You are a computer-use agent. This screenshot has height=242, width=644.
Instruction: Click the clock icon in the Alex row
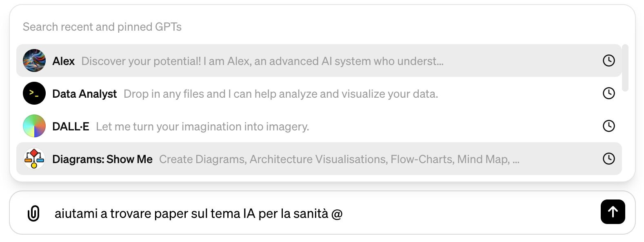[x=608, y=60]
